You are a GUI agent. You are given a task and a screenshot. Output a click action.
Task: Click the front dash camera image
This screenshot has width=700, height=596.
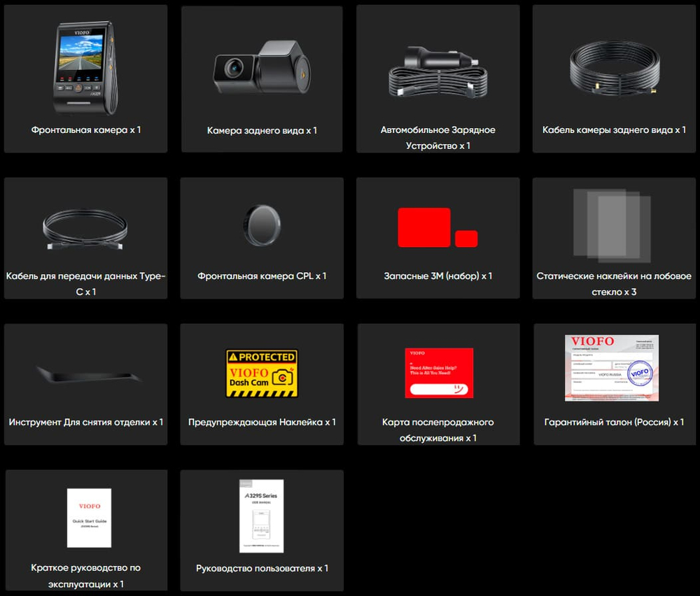(x=85, y=67)
